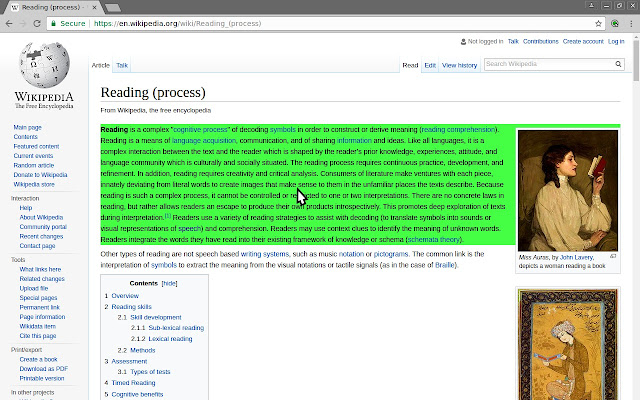Jump to 2.2 Methods in contents
This screenshot has height=400, width=640.
[x=136, y=350]
